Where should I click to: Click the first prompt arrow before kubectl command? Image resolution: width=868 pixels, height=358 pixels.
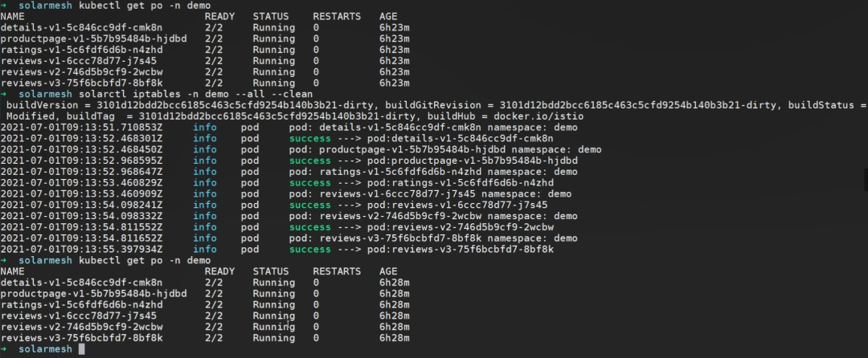3,6
